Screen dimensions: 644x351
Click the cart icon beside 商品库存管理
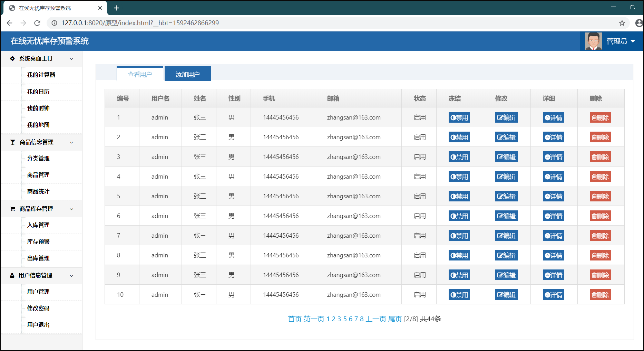12,209
